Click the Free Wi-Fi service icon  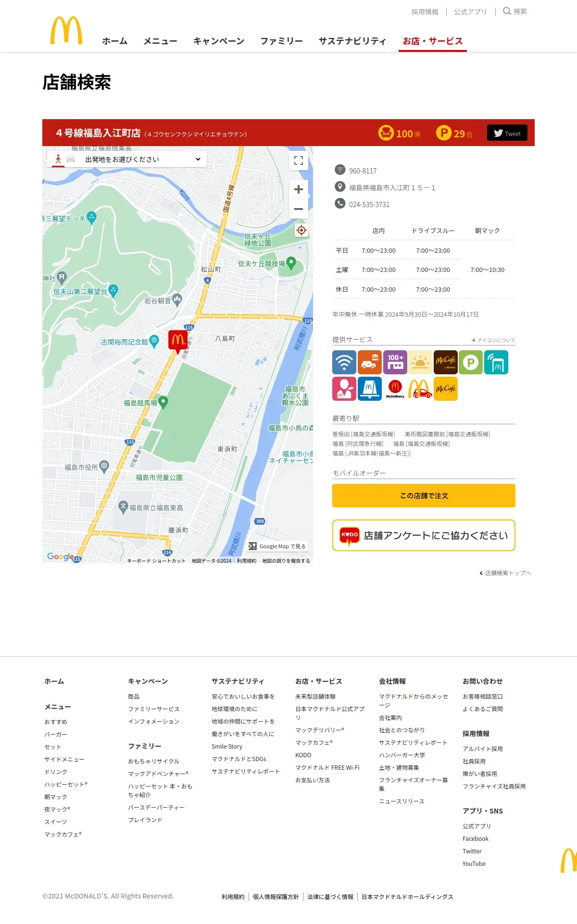[344, 362]
